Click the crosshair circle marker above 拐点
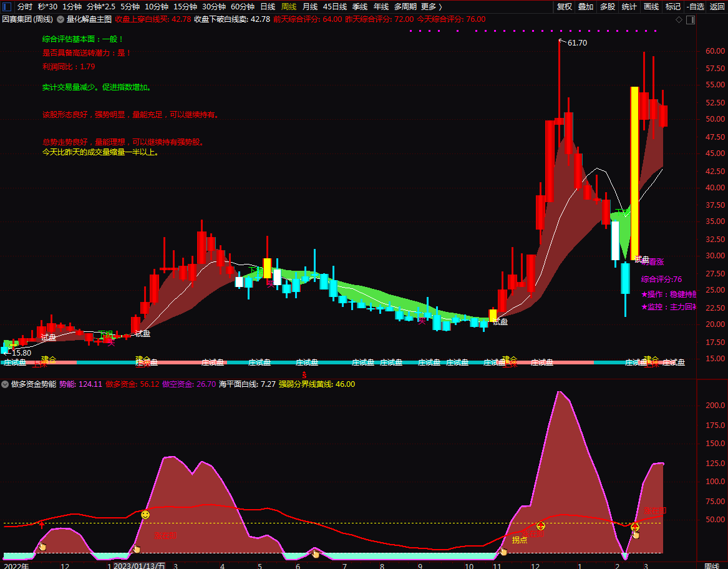 click(x=540, y=526)
